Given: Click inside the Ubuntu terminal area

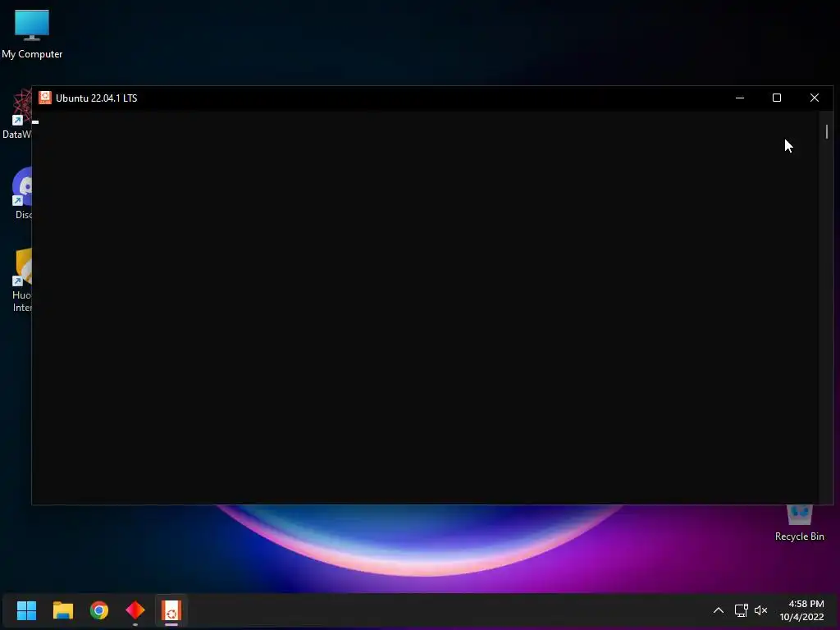Looking at the screenshot, I should [425, 308].
